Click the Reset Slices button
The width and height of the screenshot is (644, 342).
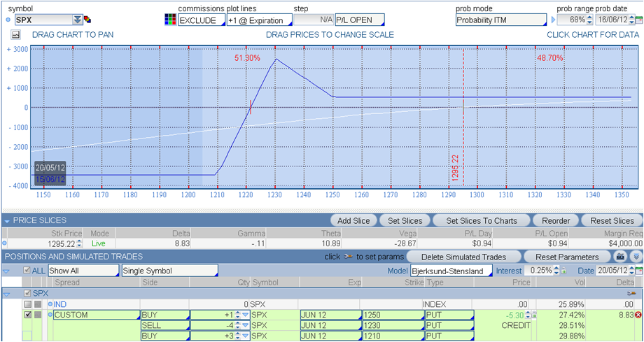point(612,220)
